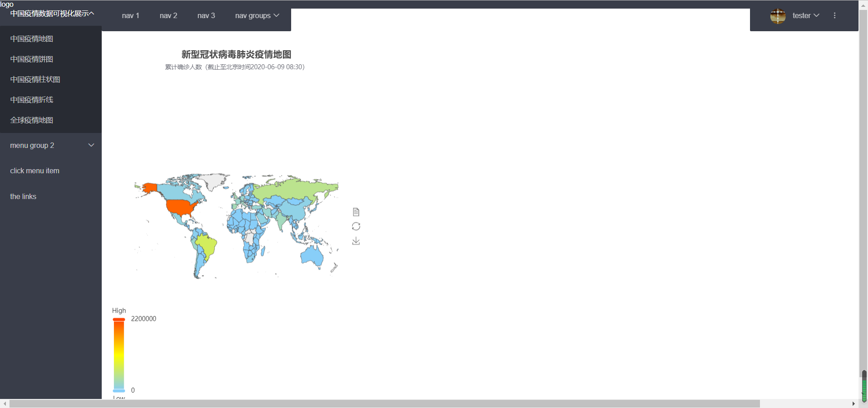Viewport: 868px width, 408px height.
Task: Open the nav groups dropdown
Action: pyautogui.click(x=257, y=15)
